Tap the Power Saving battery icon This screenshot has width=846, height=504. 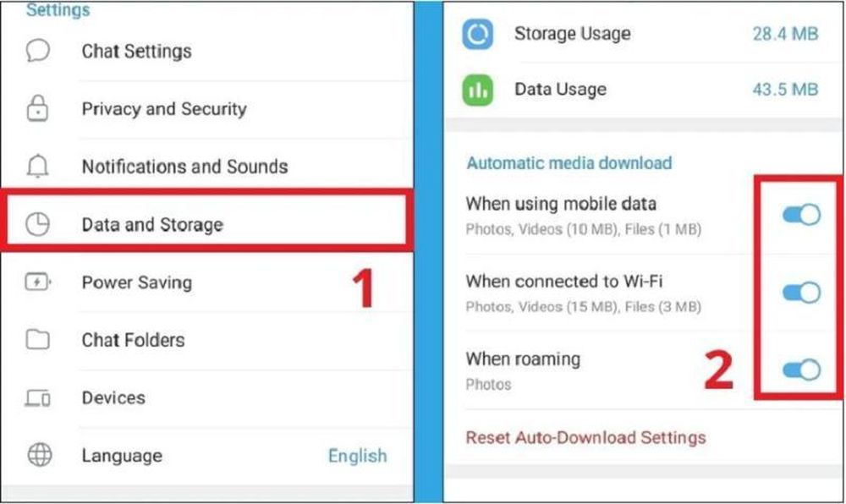[x=38, y=282]
